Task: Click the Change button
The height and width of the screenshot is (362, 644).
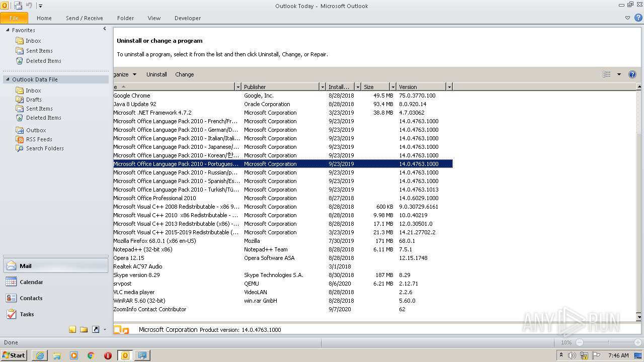Action: (x=185, y=74)
